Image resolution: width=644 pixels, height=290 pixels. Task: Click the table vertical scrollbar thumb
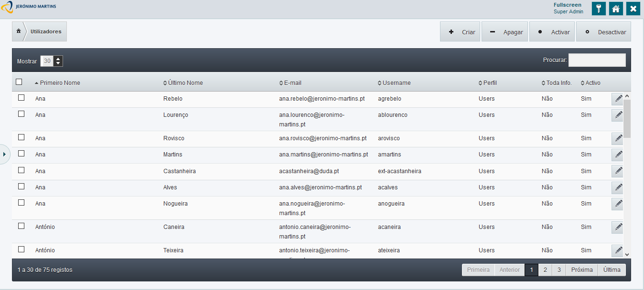[627, 118]
